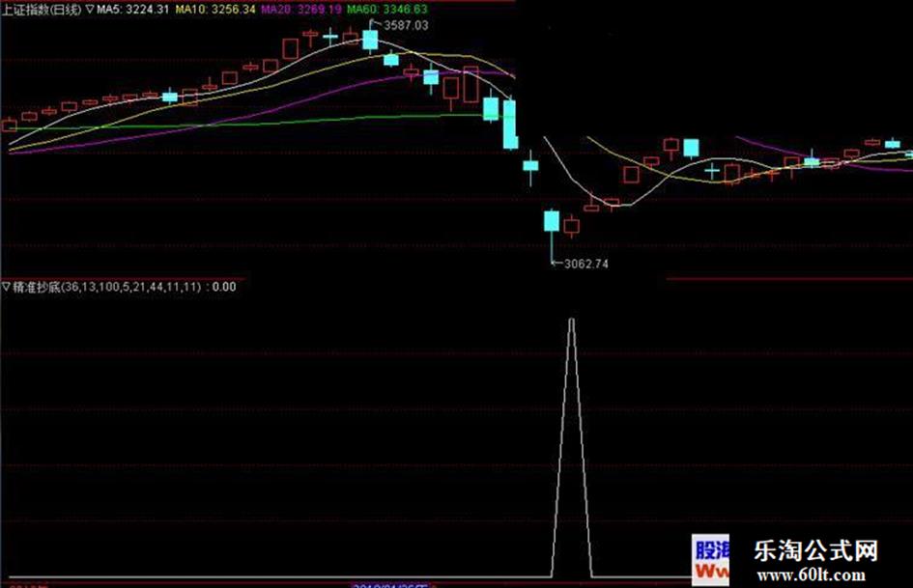Open the www.60lt.com link
Image resolution: width=913 pixels, height=588 pixels.
point(811,575)
